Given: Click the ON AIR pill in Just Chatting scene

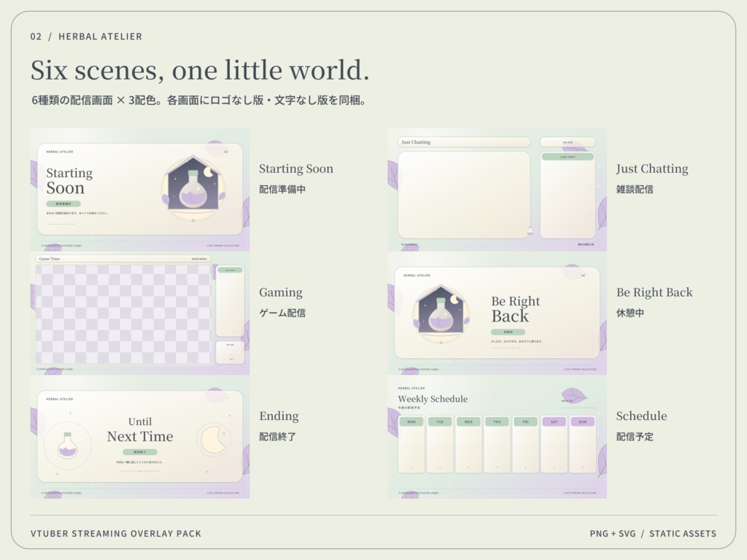Looking at the screenshot, I should [568, 142].
